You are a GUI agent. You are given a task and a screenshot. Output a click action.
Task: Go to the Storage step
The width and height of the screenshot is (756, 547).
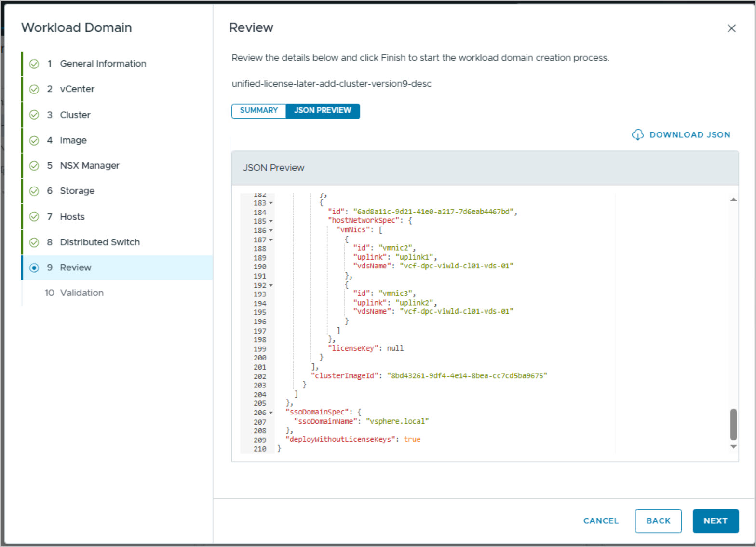tap(77, 191)
